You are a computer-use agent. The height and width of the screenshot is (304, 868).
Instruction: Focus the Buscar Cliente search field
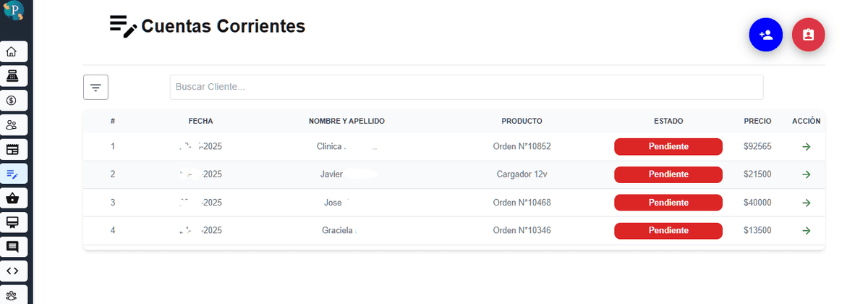point(467,87)
